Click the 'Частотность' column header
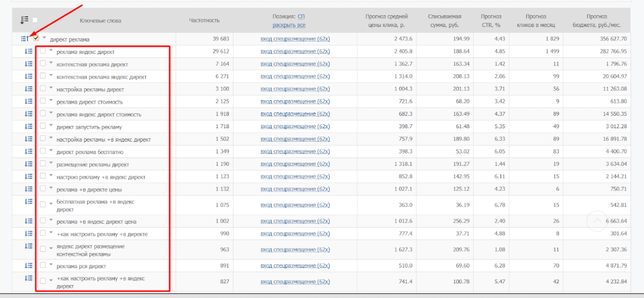This screenshot has height=298, width=644. click(x=204, y=20)
